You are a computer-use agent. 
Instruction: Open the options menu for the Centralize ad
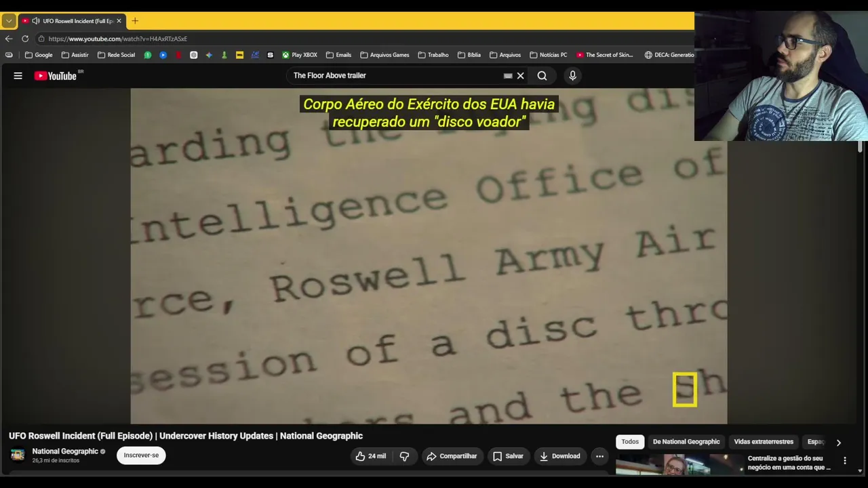845,461
